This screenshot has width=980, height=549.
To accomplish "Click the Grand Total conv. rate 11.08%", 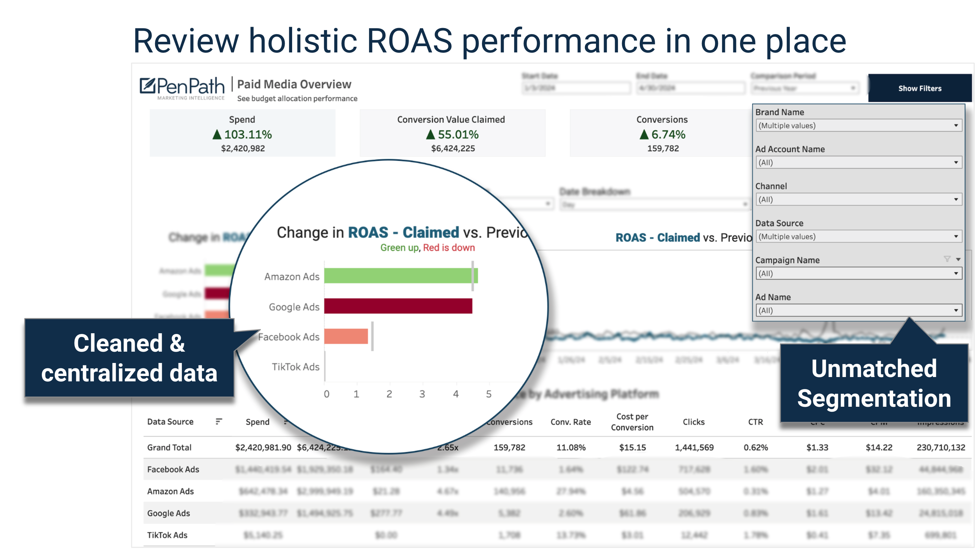I will (x=571, y=447).
